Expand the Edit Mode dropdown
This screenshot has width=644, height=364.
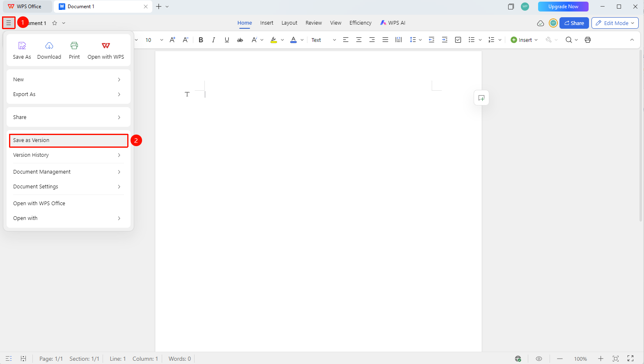point(615,23)
